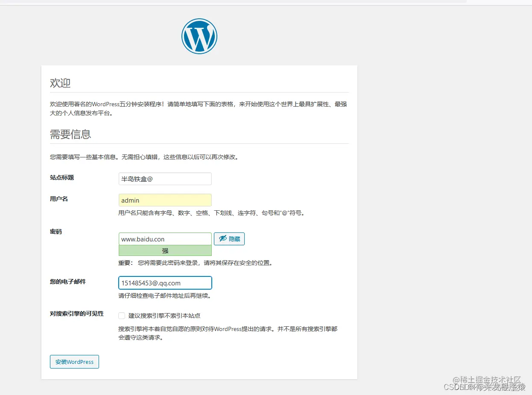The width and height of the screenshot is (532, 395).
Task: Click the 用户名 label
Action: [59, 199]
